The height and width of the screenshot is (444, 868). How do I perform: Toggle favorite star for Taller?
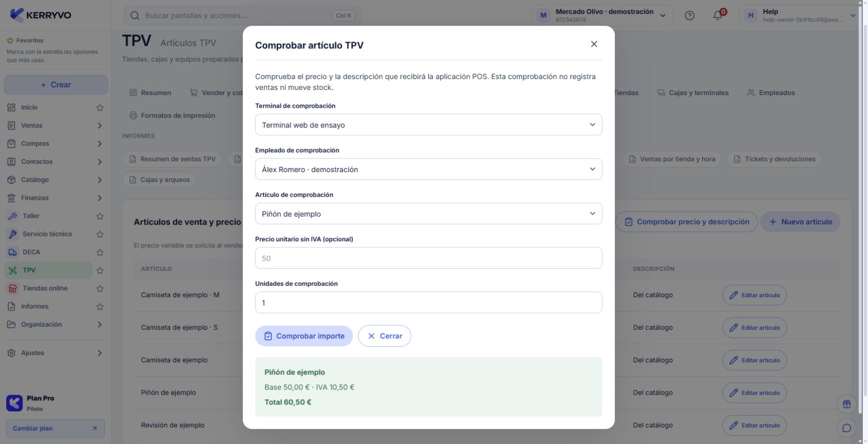tap(100, 216)
